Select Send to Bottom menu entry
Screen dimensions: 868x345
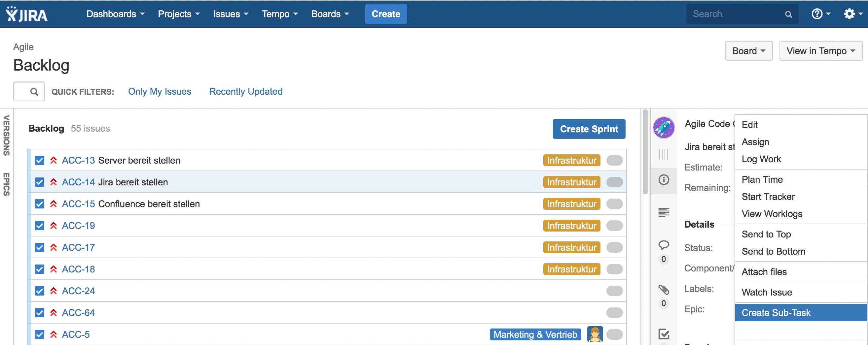coord(801,251)
